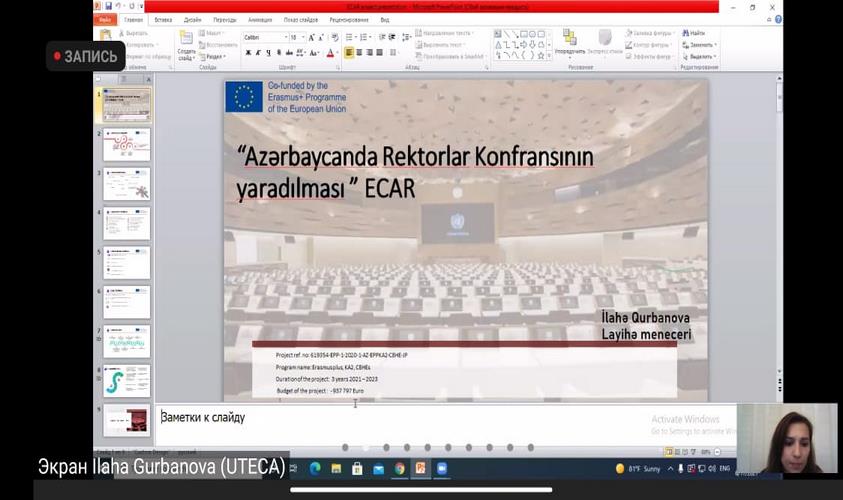Screen dimensions: 843x500
Task: Toggle underline text formatting
Action: tap(268, 53)
